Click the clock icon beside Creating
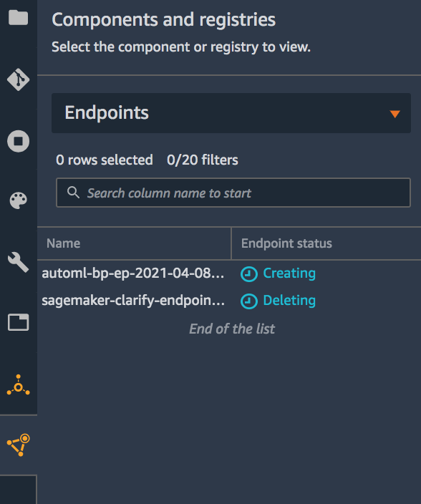 (x=249, y=274)
